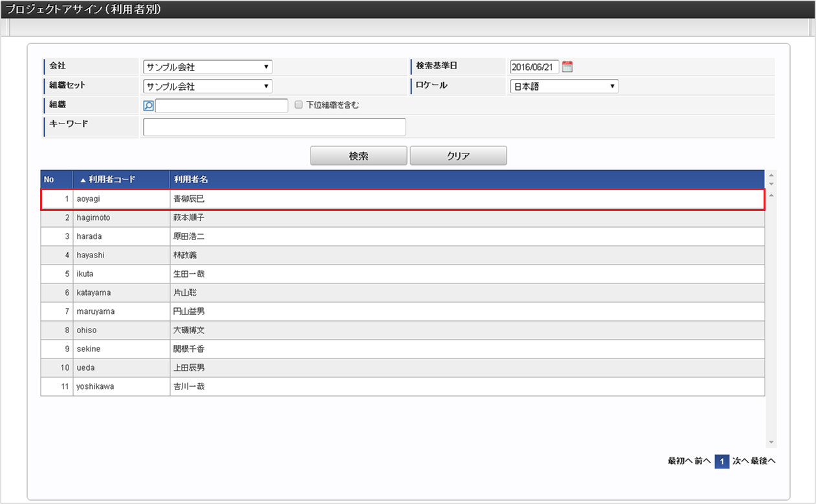Click the キーワード input field

[274, 127]
